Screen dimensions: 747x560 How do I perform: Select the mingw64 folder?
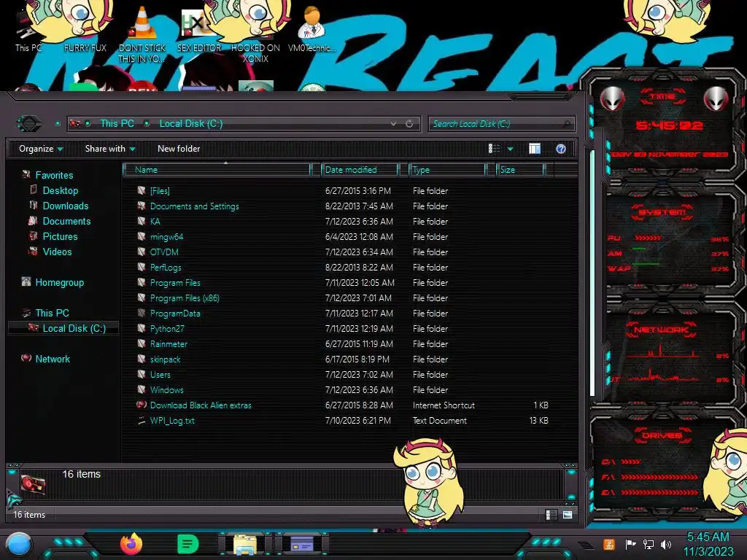point(166,237)
